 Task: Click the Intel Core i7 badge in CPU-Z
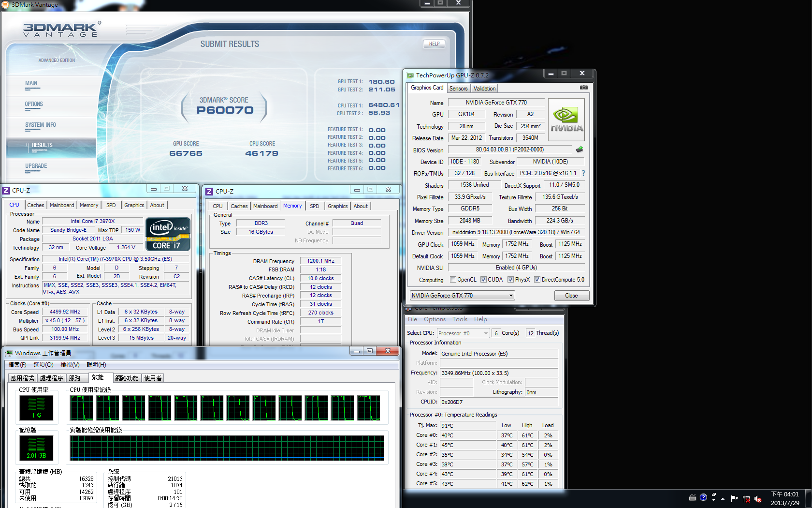click(168, 235)
